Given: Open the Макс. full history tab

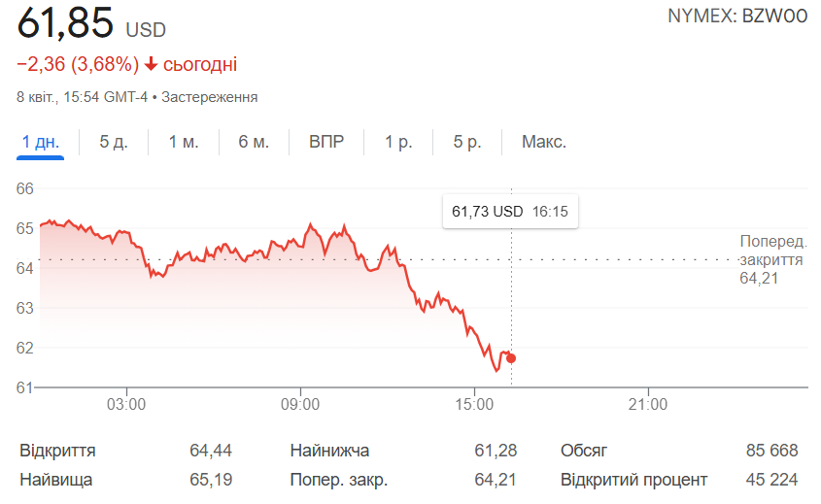Looking at the screenshot, I should tap(543, 142).
